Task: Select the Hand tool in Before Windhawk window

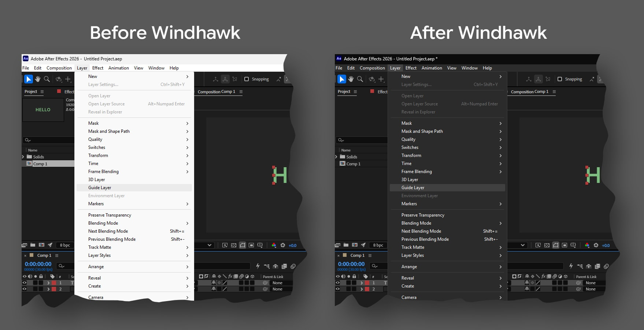Action: pos(38,79)
